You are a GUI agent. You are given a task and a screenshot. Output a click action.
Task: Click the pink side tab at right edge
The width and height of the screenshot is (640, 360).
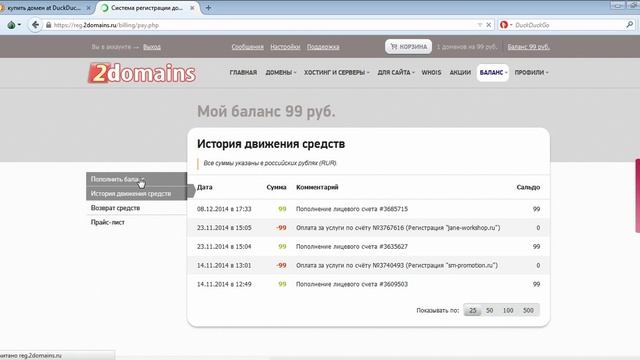(638, 196)
